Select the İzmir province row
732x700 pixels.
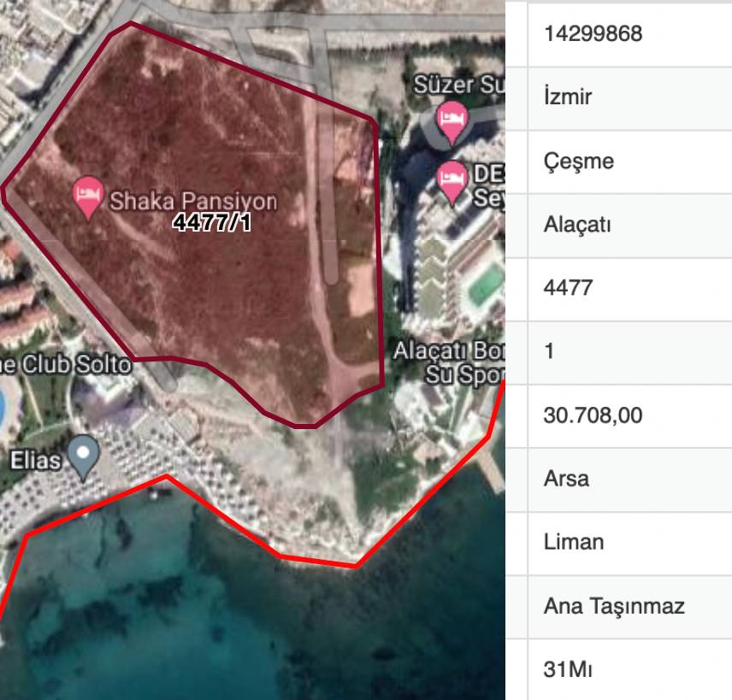(x=629, y=98)
